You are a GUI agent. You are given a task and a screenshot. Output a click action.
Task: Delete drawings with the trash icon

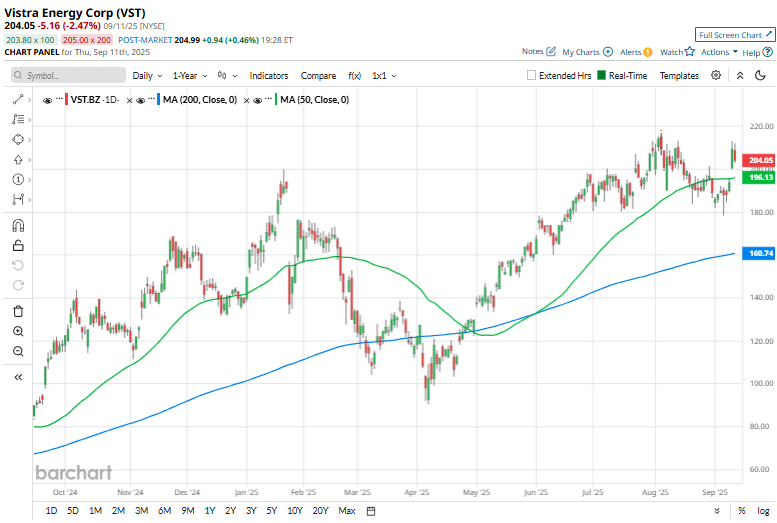coord(18,311)
